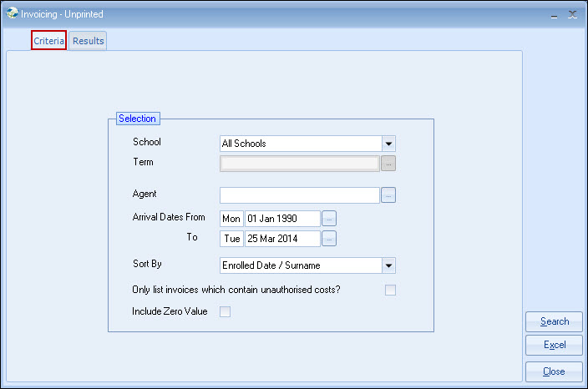Close window using title bar X
Image resolution: width=588 pixels, height=389 pixels.
pos(572,14)
